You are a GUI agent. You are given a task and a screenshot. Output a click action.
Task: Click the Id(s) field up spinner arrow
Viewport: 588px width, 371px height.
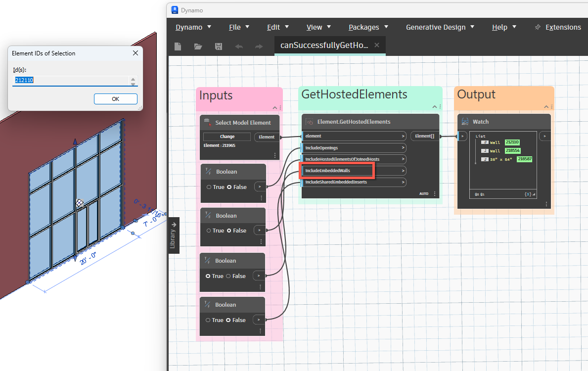click(x=133, y=78)
